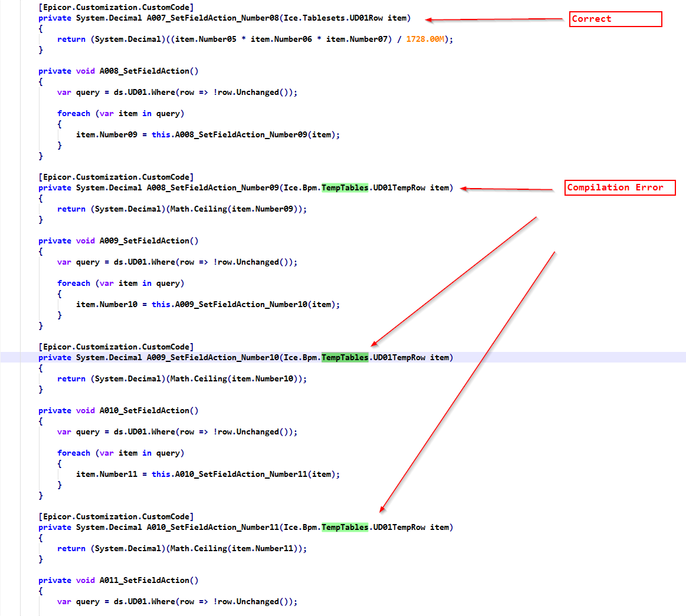The height and width of the screenshot is (616, 686).
Task: Click this.A008_SetFieldAction_Number09(item) call
Action: point(243,134)
